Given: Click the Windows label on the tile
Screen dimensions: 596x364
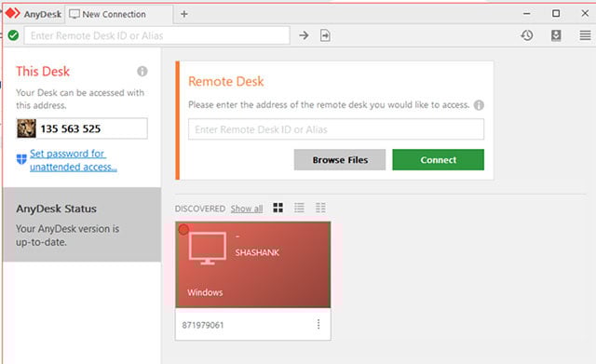Looking at the screenshot, I should (x=205, y=292).
